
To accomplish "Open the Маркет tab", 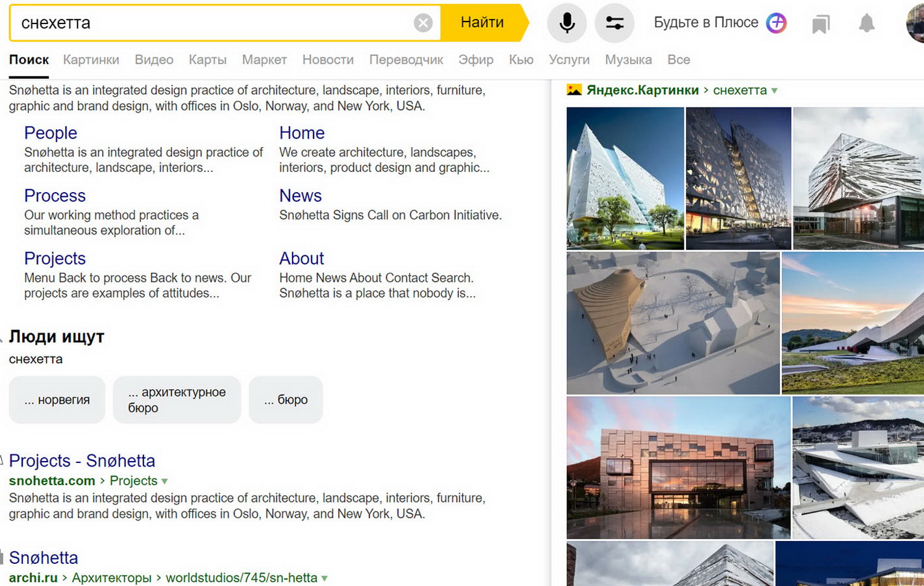I will point(264,60).
